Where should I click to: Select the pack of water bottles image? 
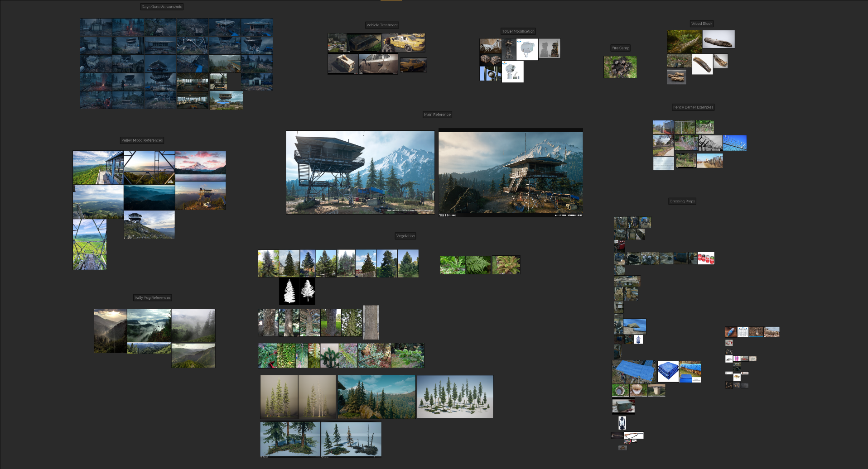(743, 332)
